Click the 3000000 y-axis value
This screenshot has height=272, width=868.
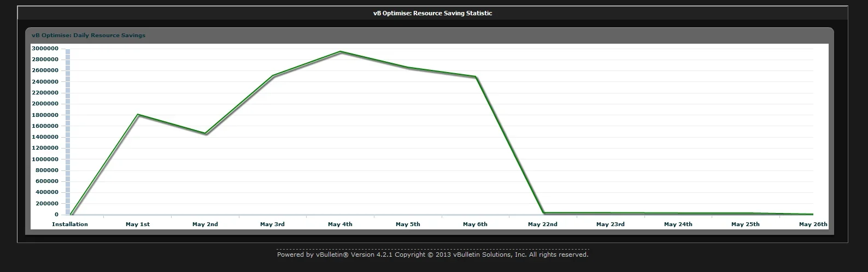point(45,48)
